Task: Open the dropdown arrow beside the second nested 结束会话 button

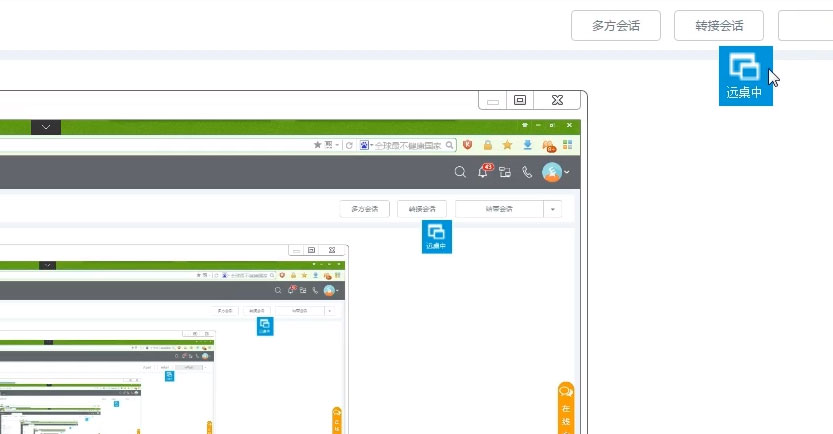Action: click(330, 311)
